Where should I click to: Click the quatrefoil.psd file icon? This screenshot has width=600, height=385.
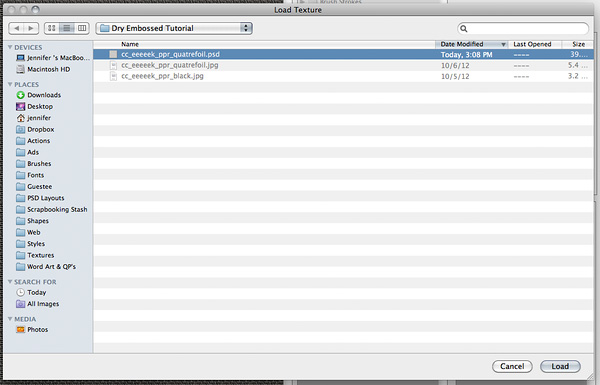pos(113,54)
